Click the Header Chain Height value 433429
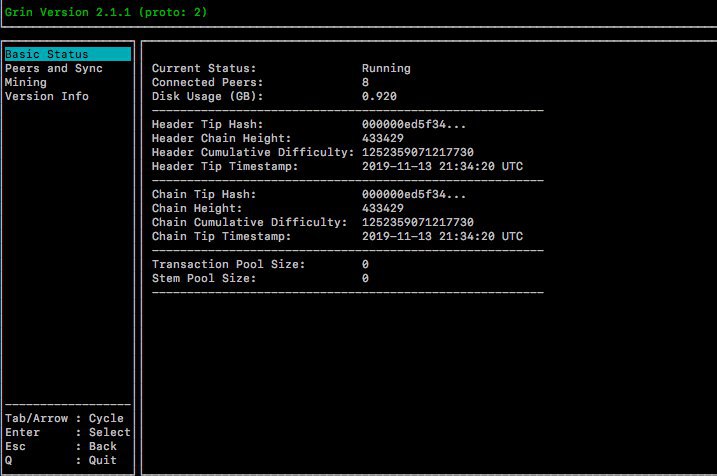The width and height of the screenshot is (717, 476). (x=383, y=138)
